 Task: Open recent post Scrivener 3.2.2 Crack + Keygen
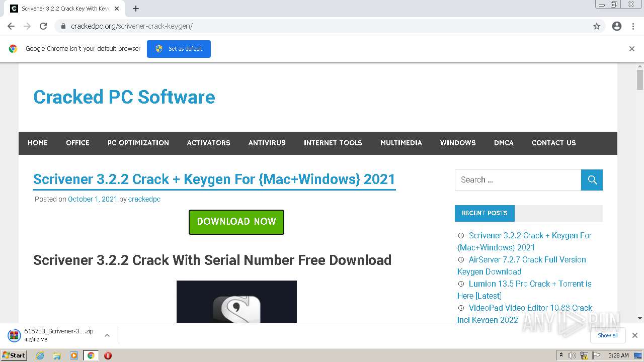(525, 241)
